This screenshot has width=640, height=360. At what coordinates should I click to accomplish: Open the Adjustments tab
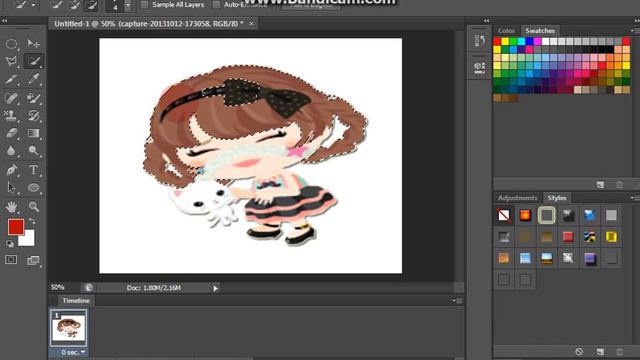coord(517,198)
